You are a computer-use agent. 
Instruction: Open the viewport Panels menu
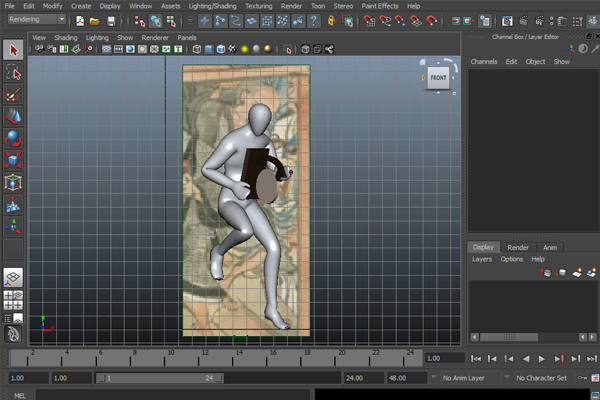click(x=187, y=38)
